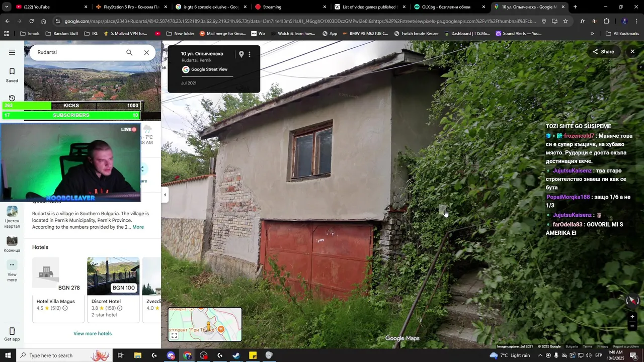The width and height of the screenshot is (644, 362).
Task: Switch to the OLX.bg tab
Action: pos(450,7)
